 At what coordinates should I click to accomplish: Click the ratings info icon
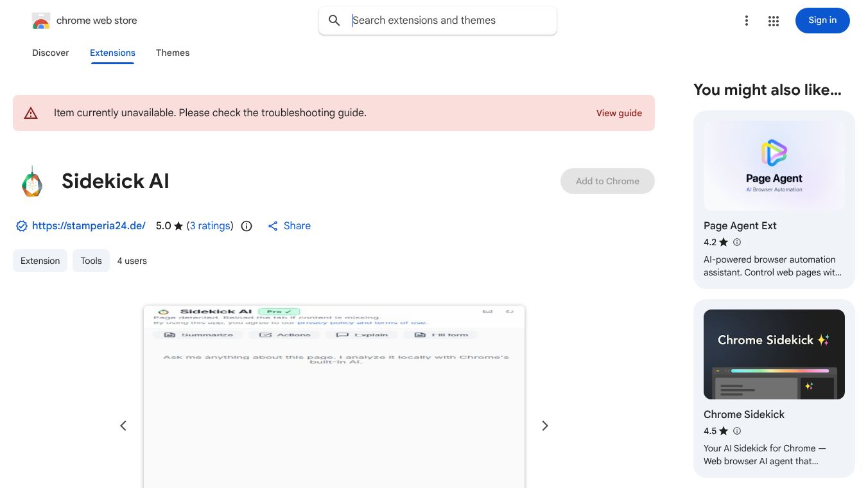click(247, 226)
